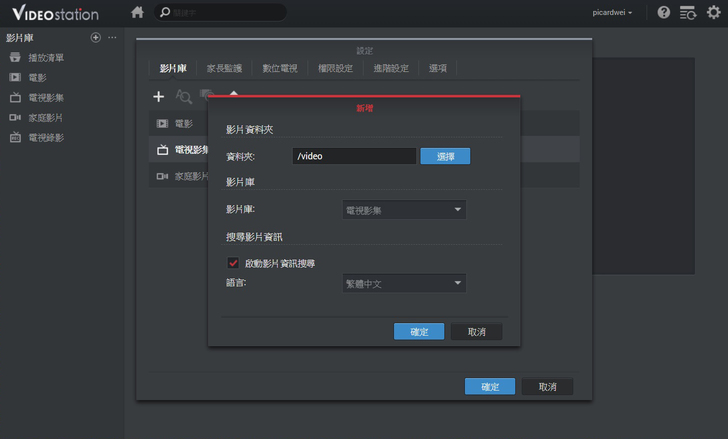Click 取消 in the 新增 dialog
728x439 pixels.
(476, 331)
